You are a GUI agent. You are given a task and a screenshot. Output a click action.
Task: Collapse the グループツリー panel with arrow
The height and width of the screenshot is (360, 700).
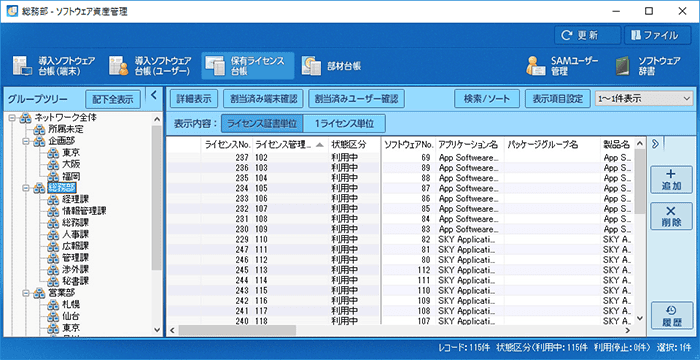pyautogui.click(x=153, y=95)
